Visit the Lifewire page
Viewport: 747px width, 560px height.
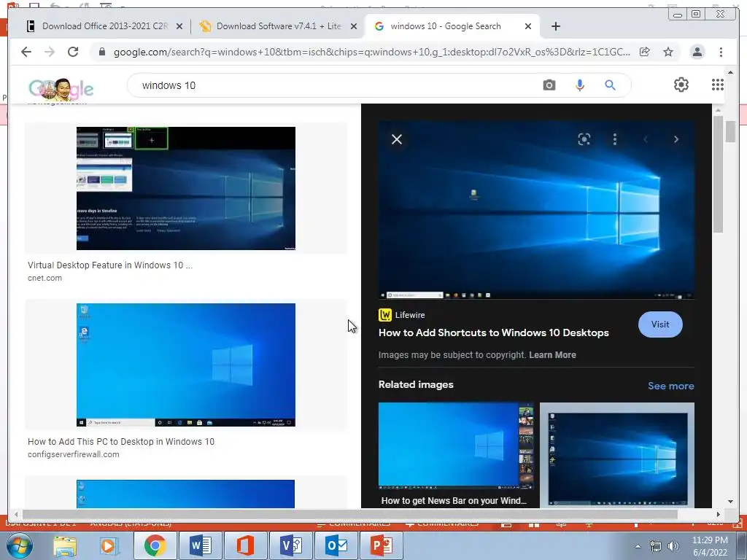[x=659, y=324]
